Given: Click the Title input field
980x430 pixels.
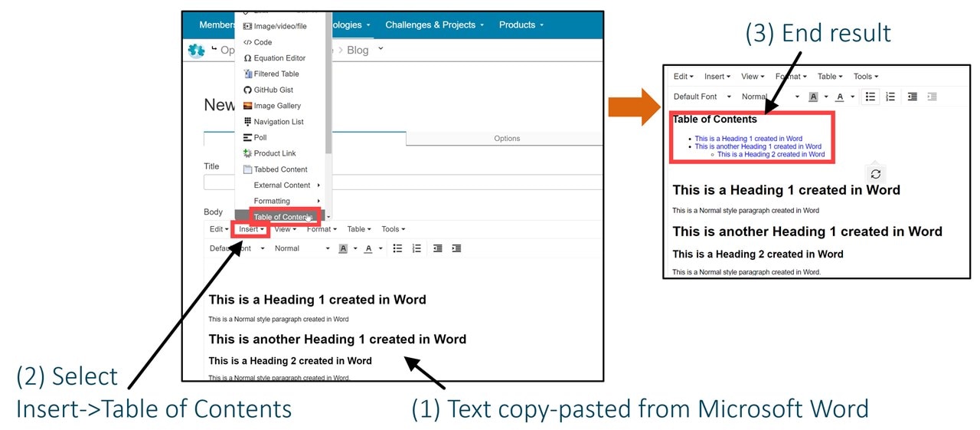Looking at the screenshot, I should (x=403, y=182).
